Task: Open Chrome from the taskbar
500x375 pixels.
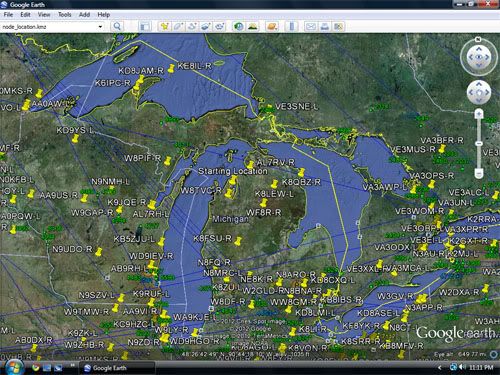Action: (x=36, y=368)
